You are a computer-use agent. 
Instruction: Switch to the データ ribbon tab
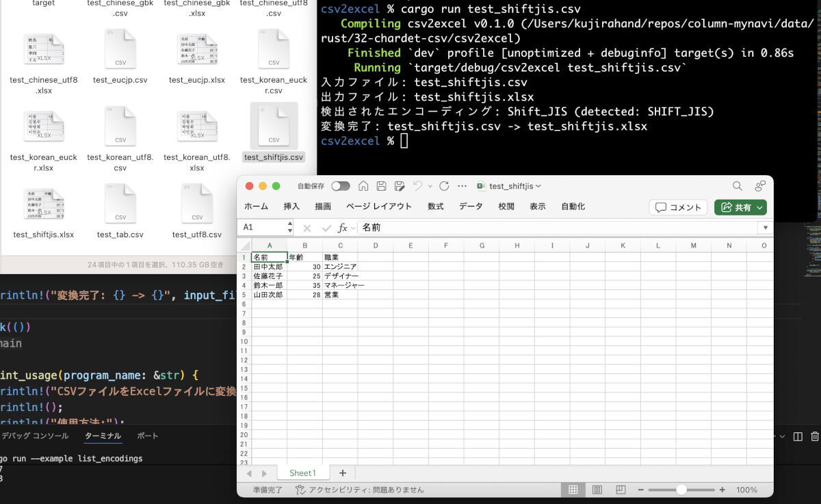469,206
